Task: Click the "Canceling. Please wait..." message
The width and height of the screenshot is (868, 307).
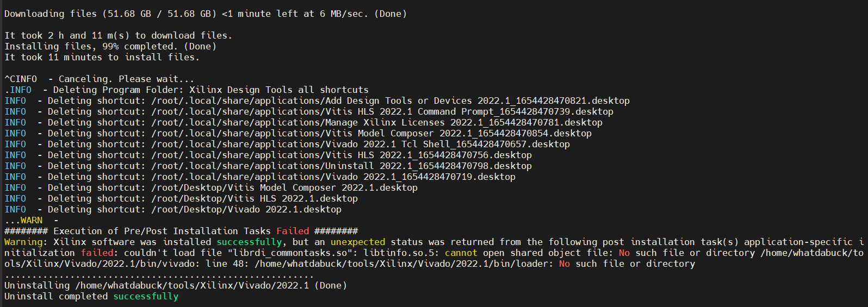Action: point(126,79)
